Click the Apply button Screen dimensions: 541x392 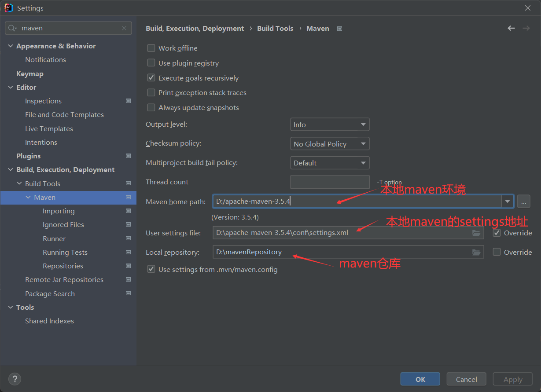tap(513, 379)
